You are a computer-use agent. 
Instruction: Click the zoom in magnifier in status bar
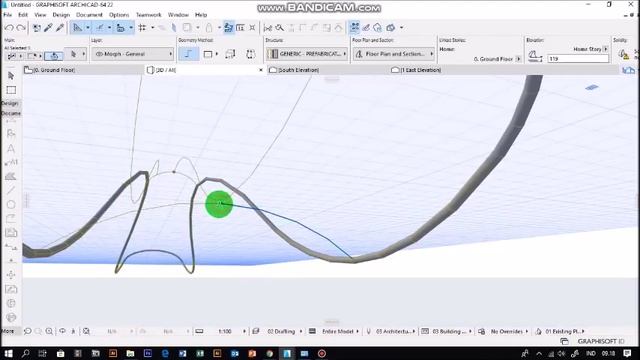(49, 331)
